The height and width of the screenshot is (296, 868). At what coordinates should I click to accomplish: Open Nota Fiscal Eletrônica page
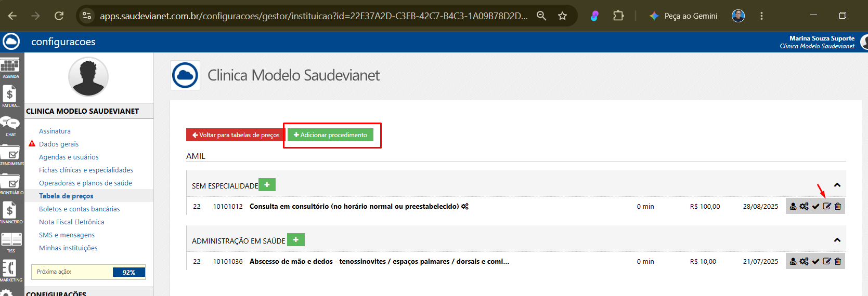click(x=71, y=222)
